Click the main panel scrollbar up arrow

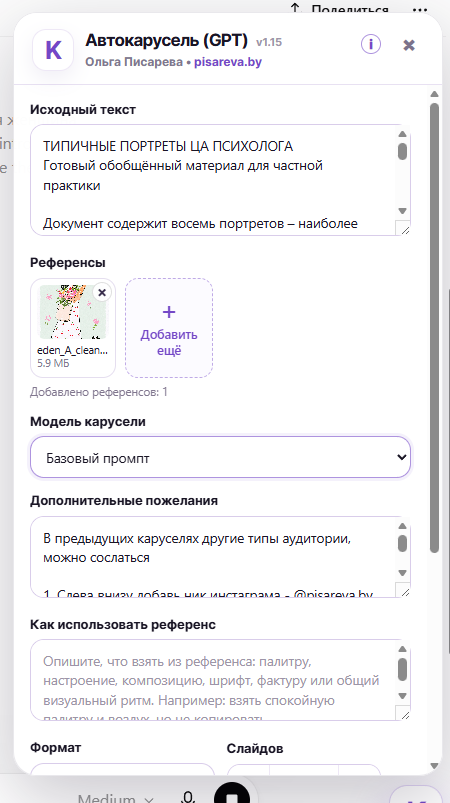pos(434,94)
